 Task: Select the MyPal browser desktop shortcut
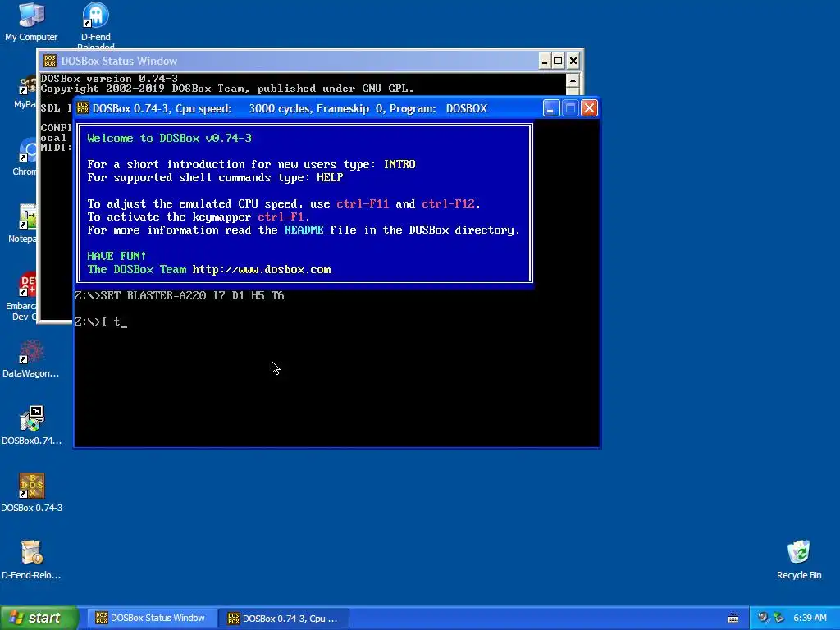25,91
